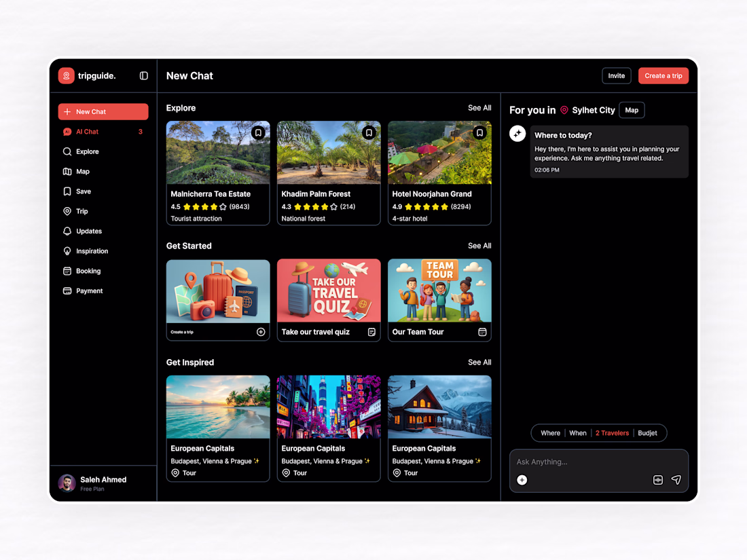Click the Explore magnifier icon
The width and height of the screenshot is (747, 560).
(67, 151)
